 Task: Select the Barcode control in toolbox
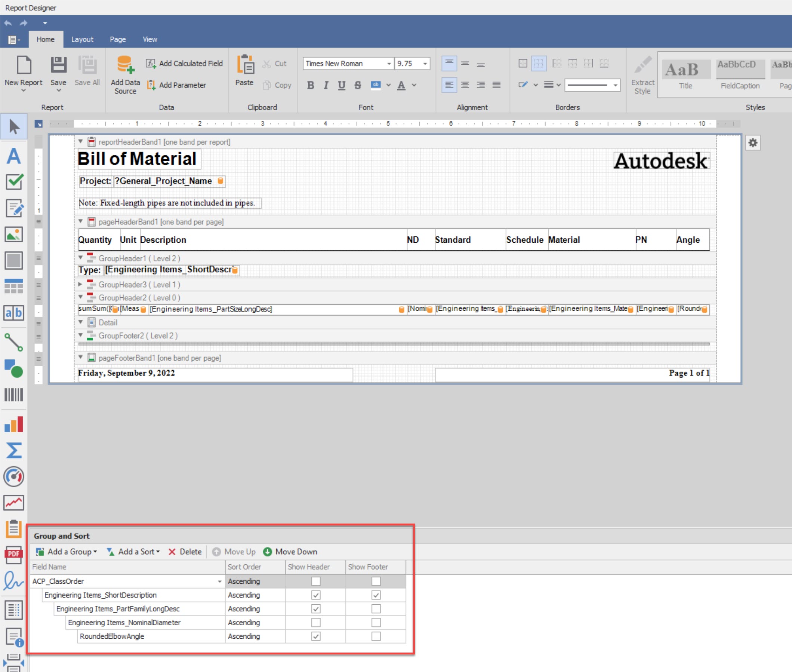point(14,395)
